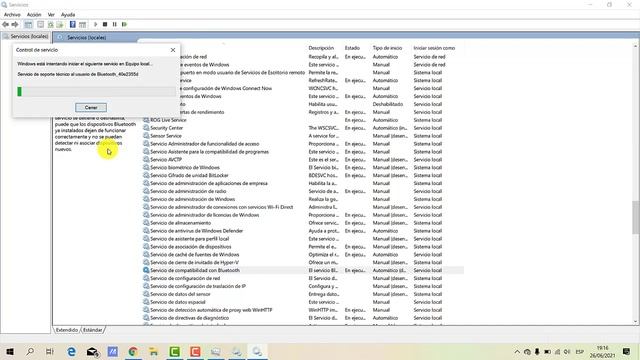Close the Control de servicio dialog with X
640x360 pixels.
(173, 50)
